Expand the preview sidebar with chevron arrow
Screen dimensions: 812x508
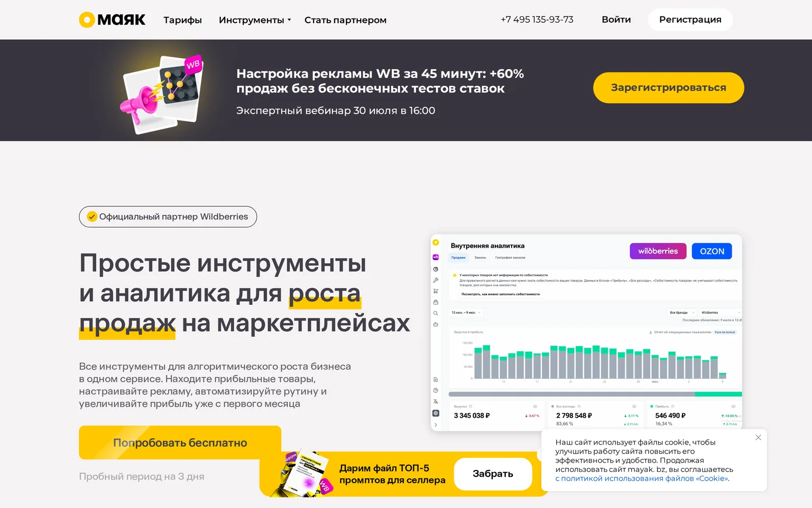click(436, 425)
